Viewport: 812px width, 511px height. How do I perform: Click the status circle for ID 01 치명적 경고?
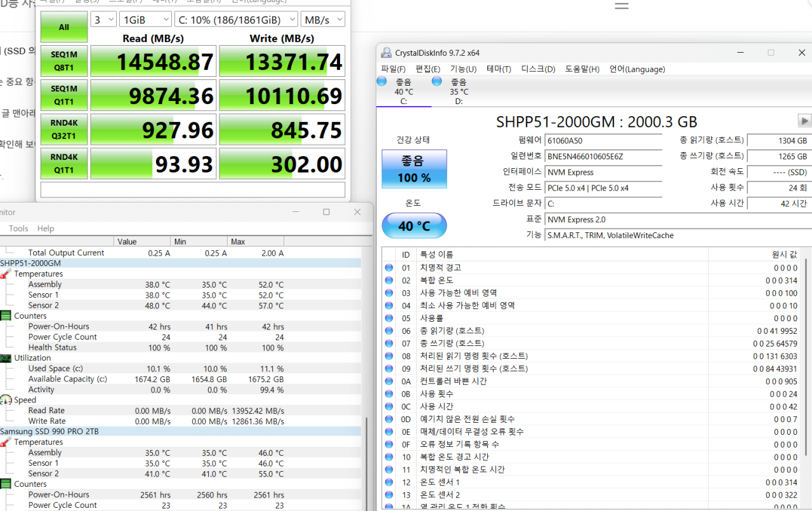[389, 267]
